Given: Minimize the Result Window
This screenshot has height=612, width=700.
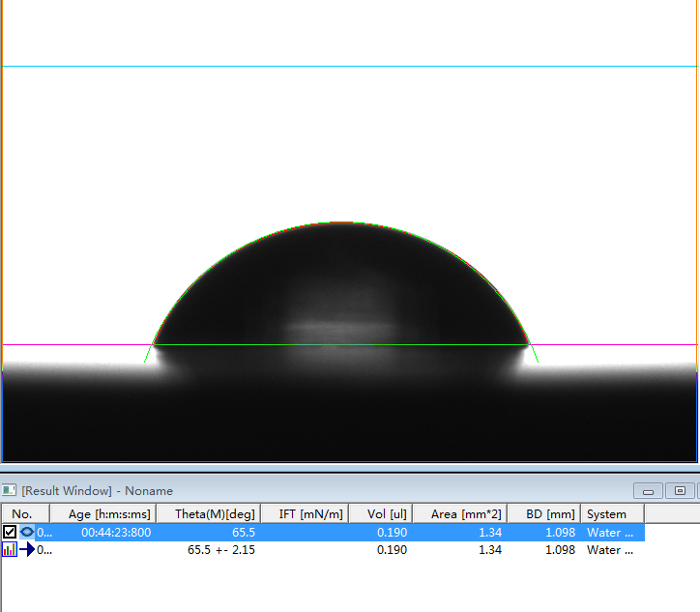Looking at the screenshot, I should [647, 491].
